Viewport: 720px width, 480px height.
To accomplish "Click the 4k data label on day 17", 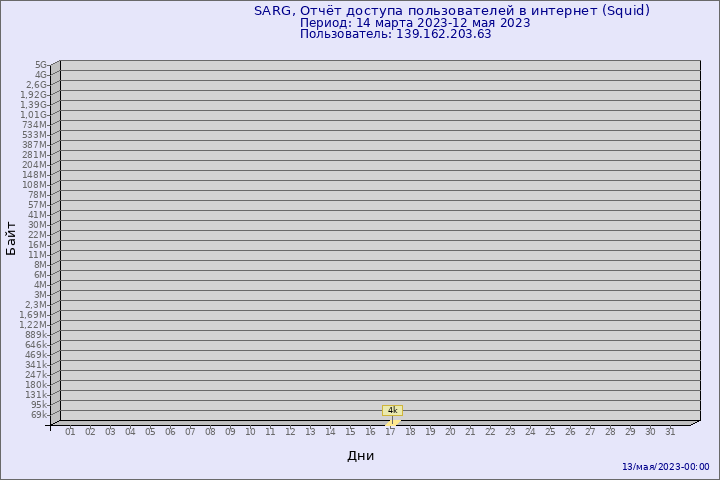I will (x=392, y=410).
